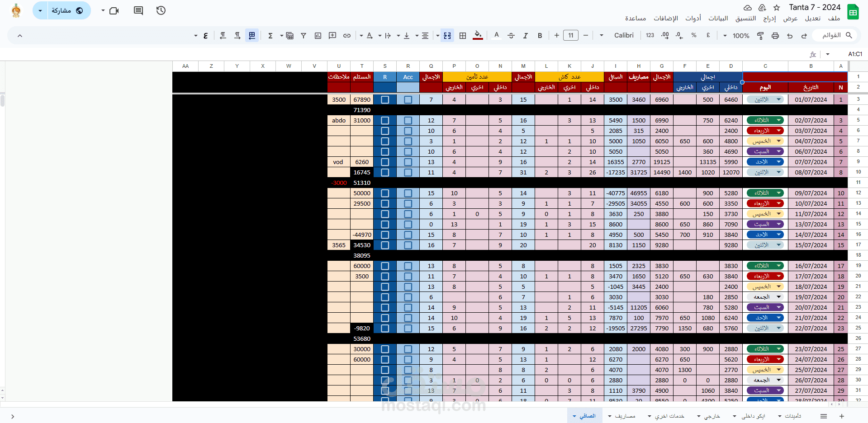
Task: Open share options arrow beside مشاركة
Action: point(40,10)
